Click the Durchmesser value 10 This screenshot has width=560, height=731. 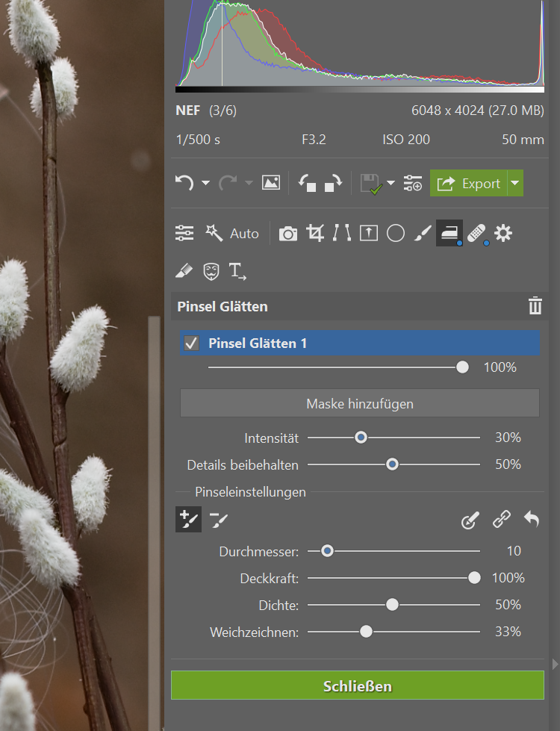point(514,551)
